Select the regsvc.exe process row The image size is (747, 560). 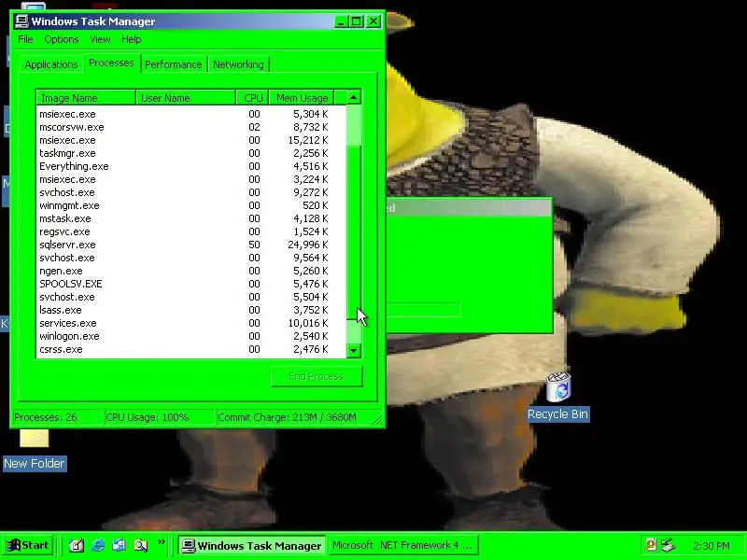tap(191, 231)
